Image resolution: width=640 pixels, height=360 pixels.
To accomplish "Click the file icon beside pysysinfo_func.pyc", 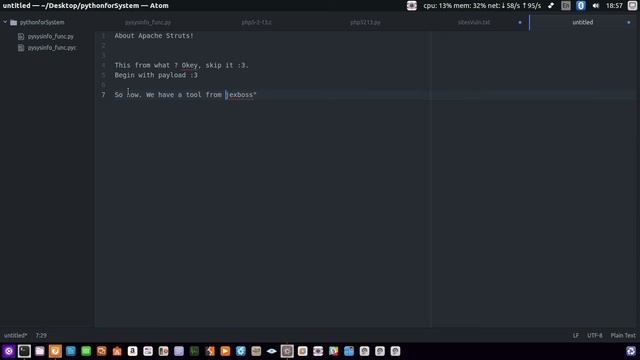I will 21,48.
